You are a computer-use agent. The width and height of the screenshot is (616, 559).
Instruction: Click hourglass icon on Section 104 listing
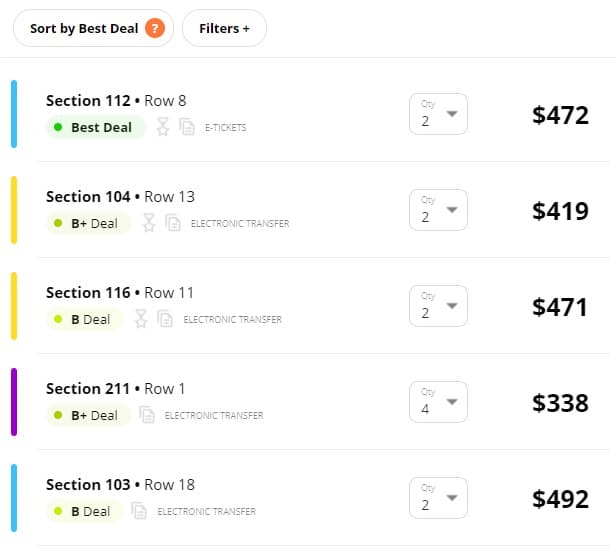(x=149, y=223)
